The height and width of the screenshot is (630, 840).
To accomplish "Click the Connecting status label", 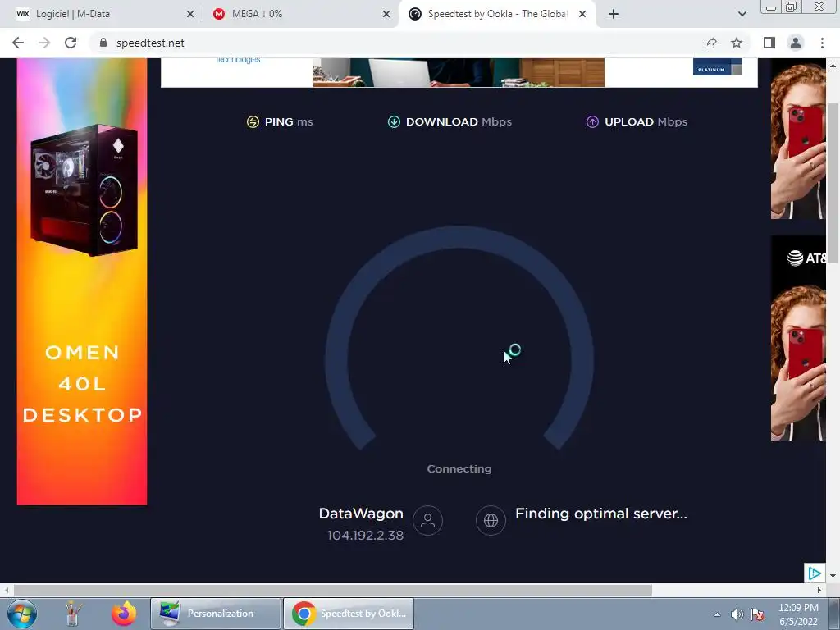I will click(459, 468).
